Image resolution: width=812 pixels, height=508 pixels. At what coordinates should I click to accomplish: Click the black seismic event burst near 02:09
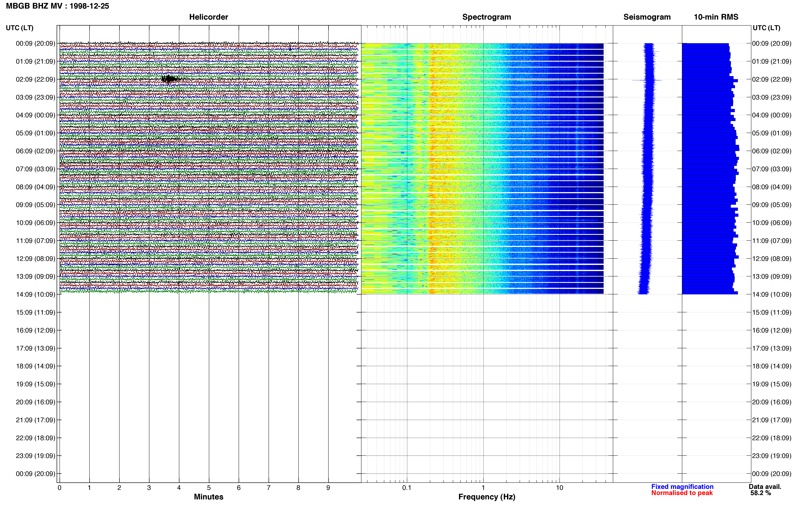(170, 79)
